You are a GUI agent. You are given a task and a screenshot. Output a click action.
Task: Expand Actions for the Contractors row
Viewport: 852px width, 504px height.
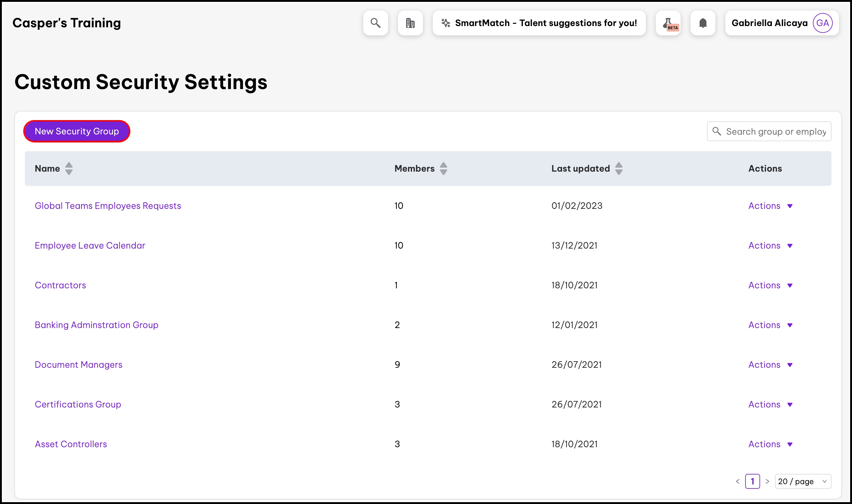pos(770,285)
